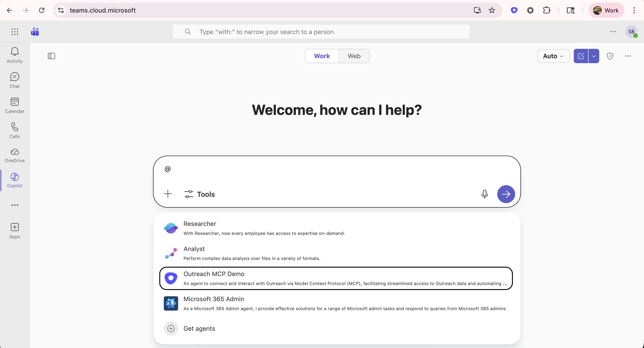Open dropdown arrow beside new chat button
Screen dimensions: 644x348
click(594, 56)
